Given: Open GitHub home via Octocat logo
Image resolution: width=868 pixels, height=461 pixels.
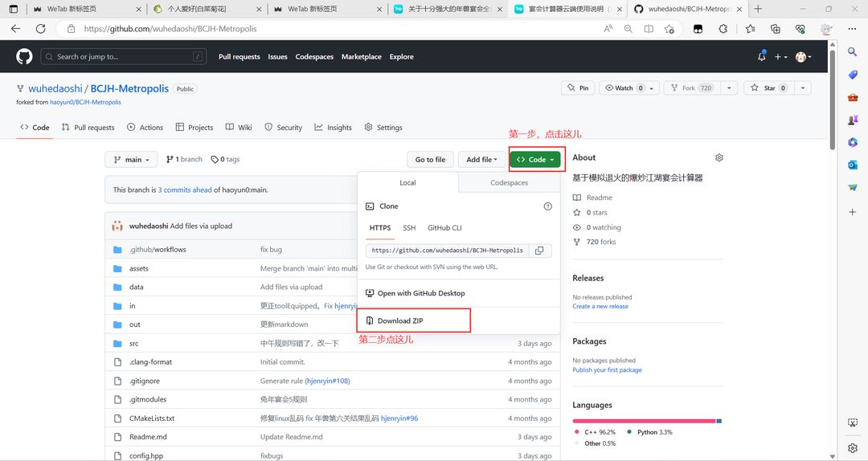Looking at the screenshot, I should pos(24,56).
